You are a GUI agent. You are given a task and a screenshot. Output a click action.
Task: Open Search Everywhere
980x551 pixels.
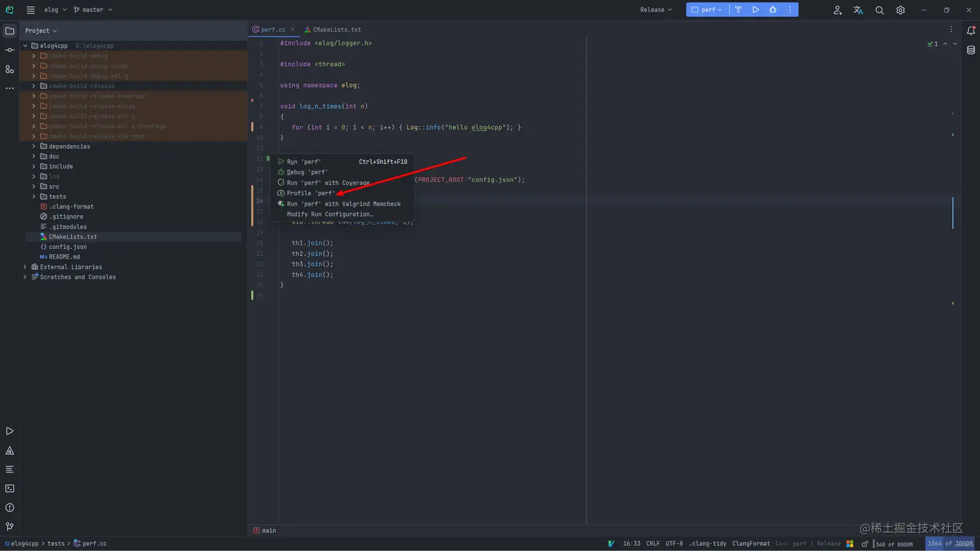point(880,10)
